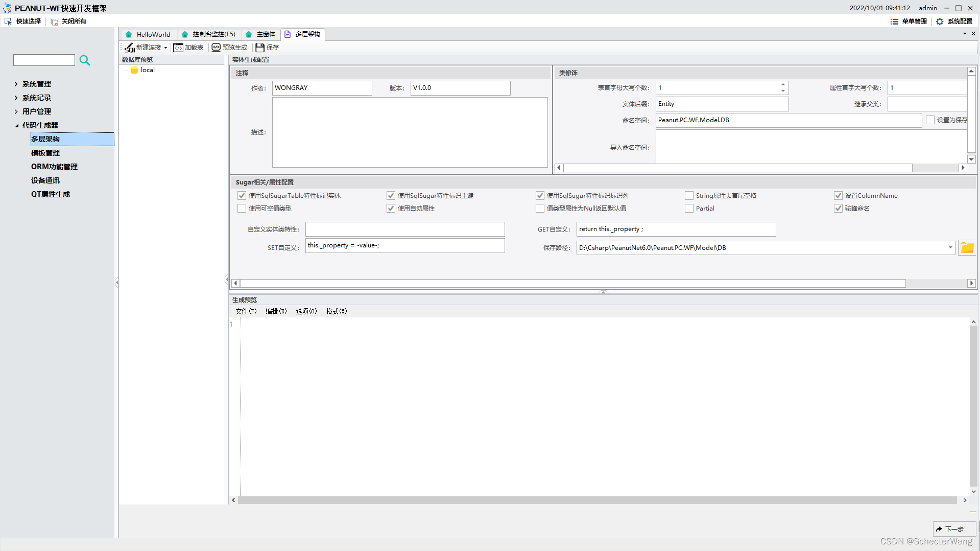This screenshot has width=980, height=551.
Task: Enable the Partial checkbox
Action: [x=689, y=209]
